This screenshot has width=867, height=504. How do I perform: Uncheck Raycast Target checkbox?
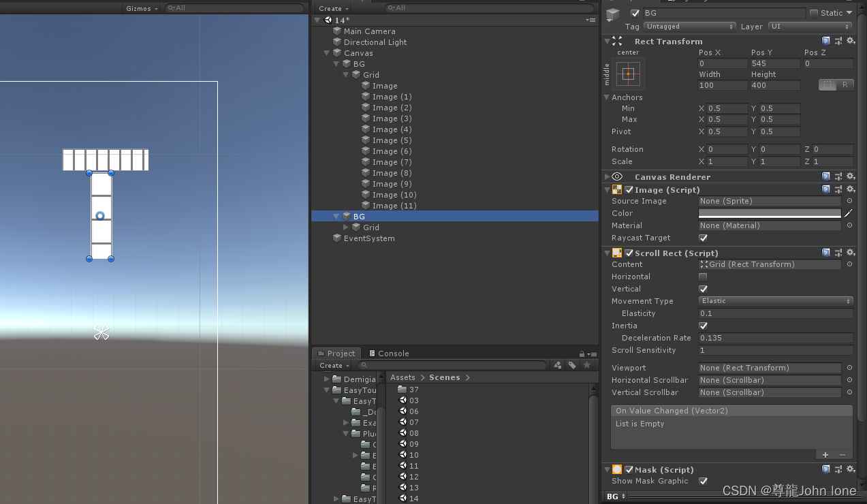click(703, 238)
